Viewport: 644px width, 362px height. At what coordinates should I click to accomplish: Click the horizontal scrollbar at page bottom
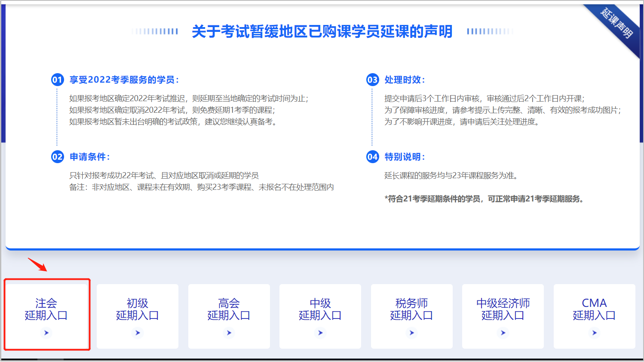50,359
